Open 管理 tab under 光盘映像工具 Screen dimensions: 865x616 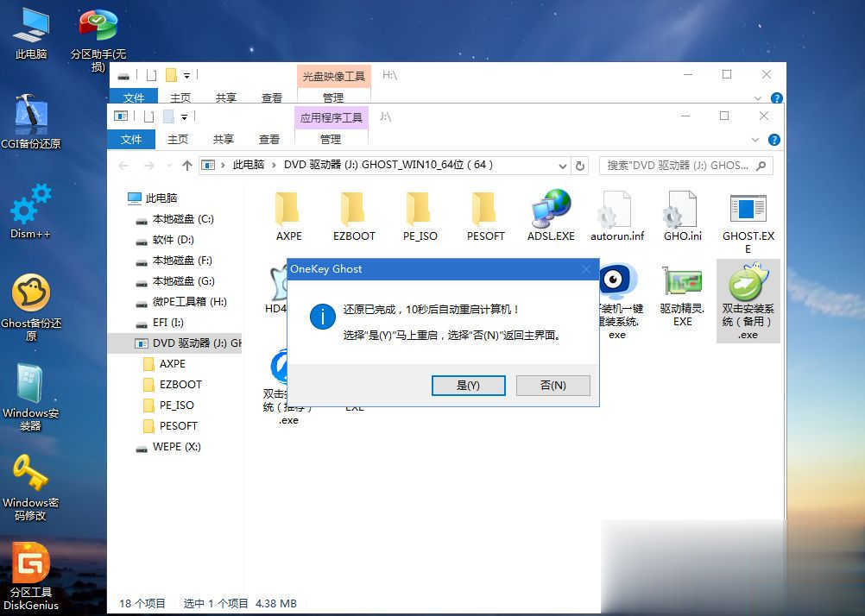(x=333, y=97)
